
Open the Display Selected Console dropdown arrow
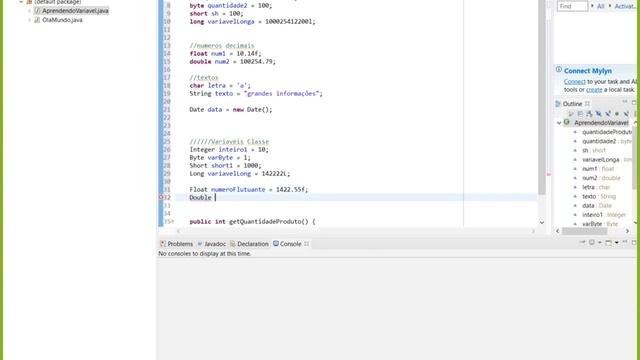point(600,242)
